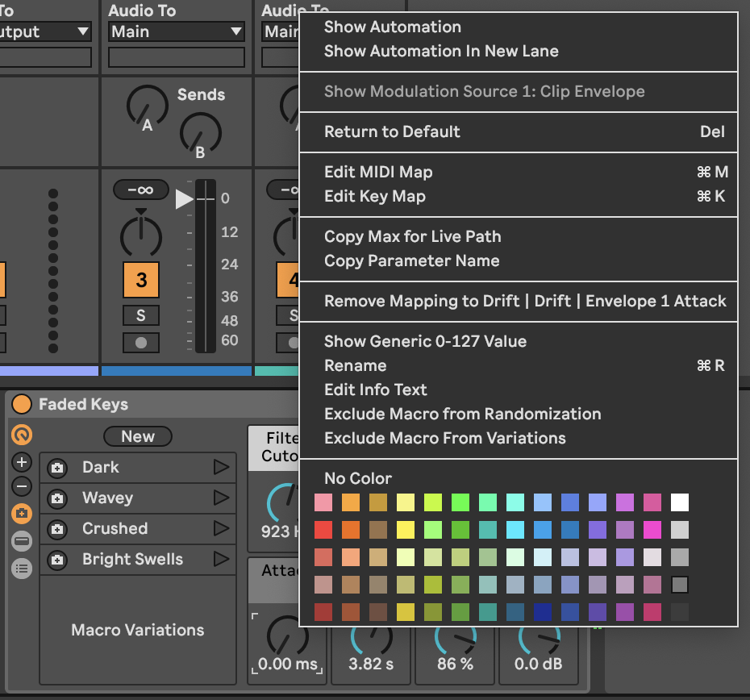Overwrite the Dark variation with its camera icon
Image resolution: width=750 pixels, height=700 pixels.
tap(57, 468)
